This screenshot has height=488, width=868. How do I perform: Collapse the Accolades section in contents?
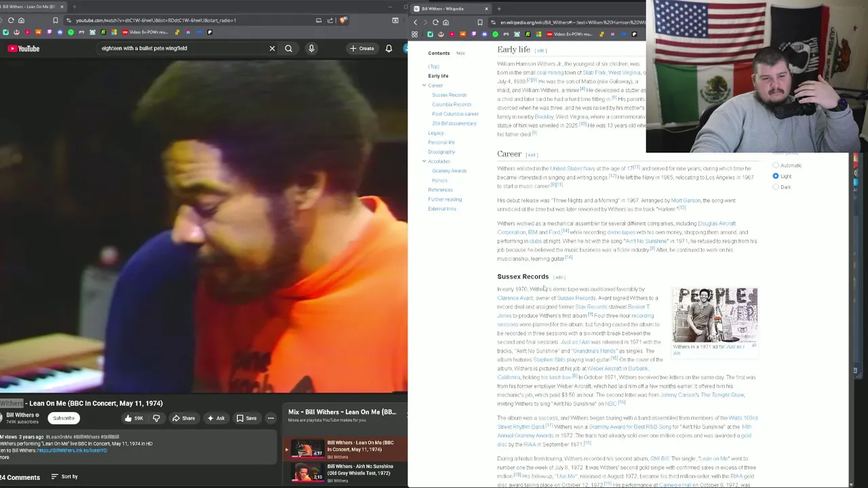tap(424, 161)
